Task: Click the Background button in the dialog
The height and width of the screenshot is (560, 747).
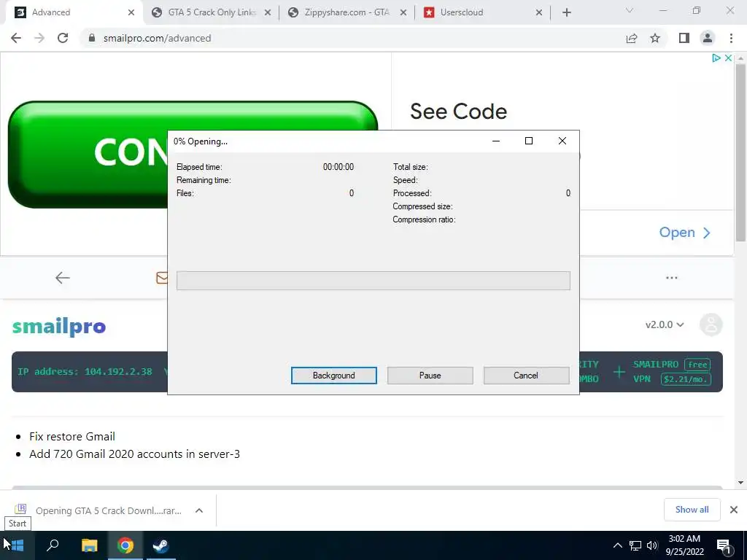Action: coord(333,376)
